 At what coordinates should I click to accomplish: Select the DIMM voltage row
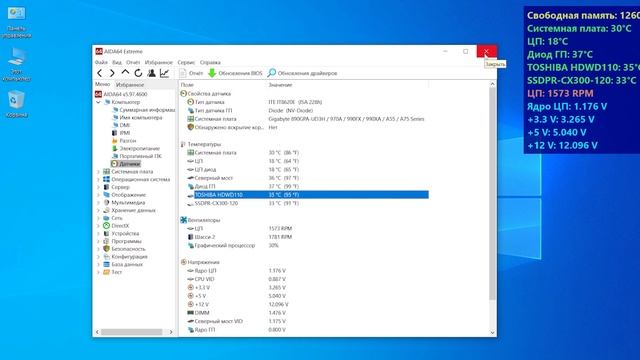point(308,313)
